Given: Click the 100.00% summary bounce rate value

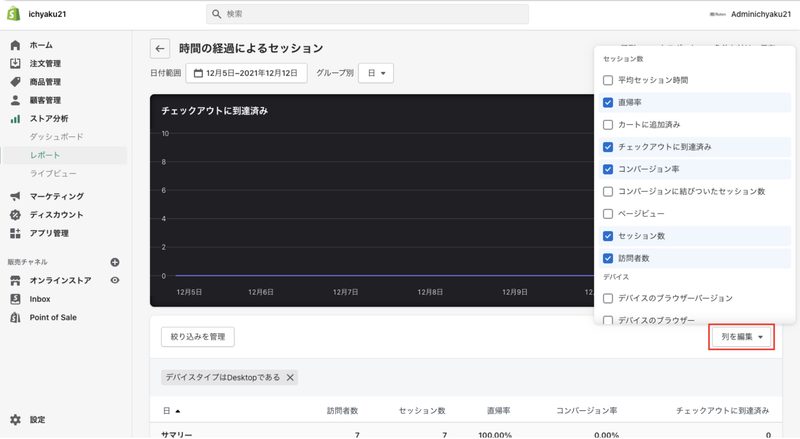Looking at the screenshot, I should (x=495, y=434).
